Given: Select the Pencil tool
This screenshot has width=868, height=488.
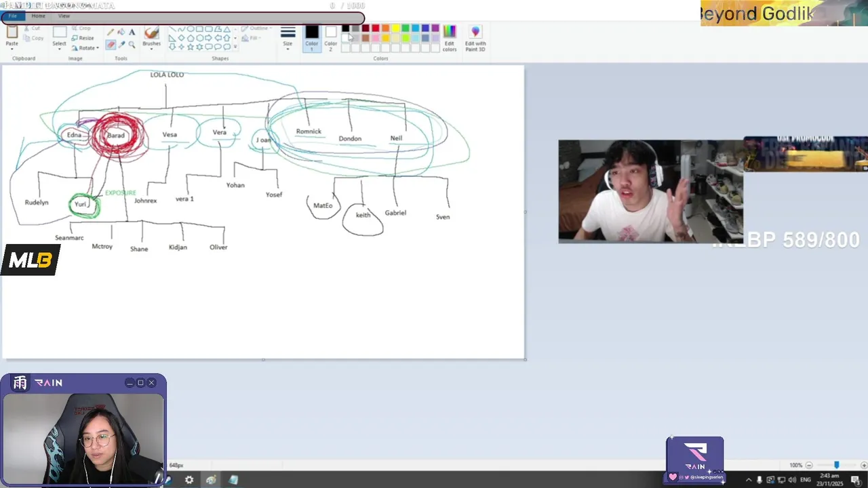Looking at the screenshot, I should tap(111, 33).
